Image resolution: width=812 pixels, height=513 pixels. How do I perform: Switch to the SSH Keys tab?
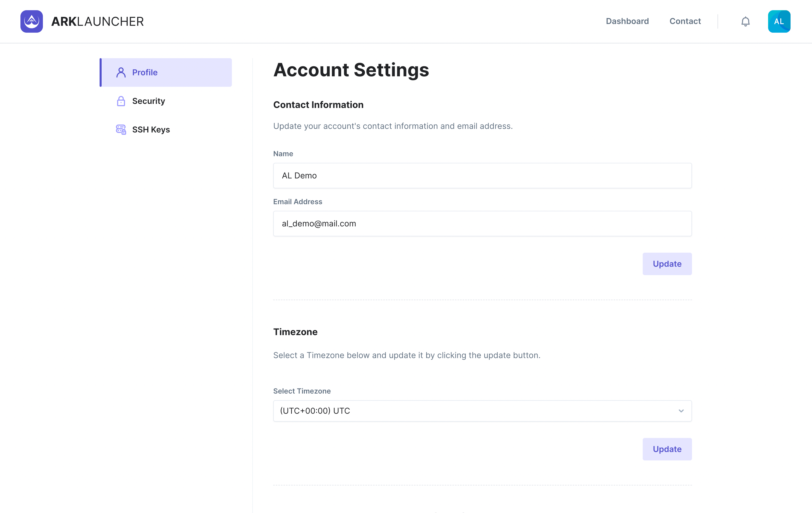coord(151,129)
